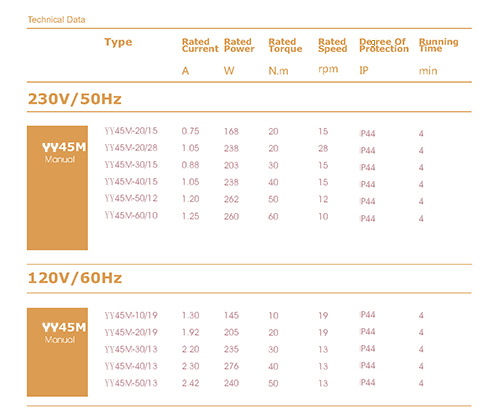Select the "Rated Speed" column header
This screenshot has height=420, width=500.
click(333, 45)
